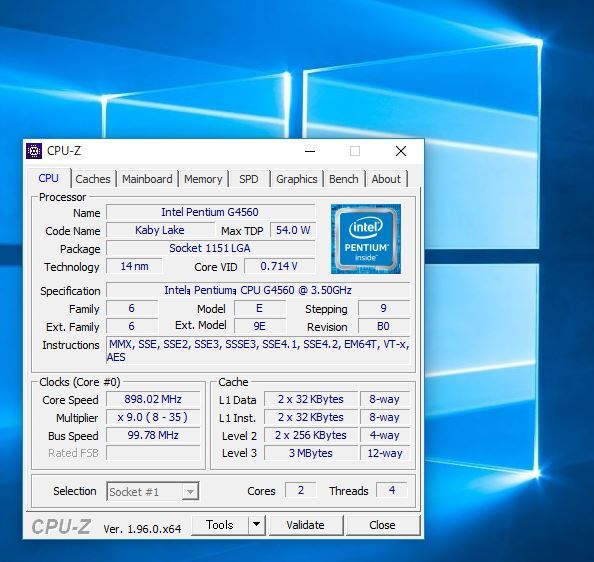Show the About tab
This screenshot has height=562, width=594.
click(386, 179)
